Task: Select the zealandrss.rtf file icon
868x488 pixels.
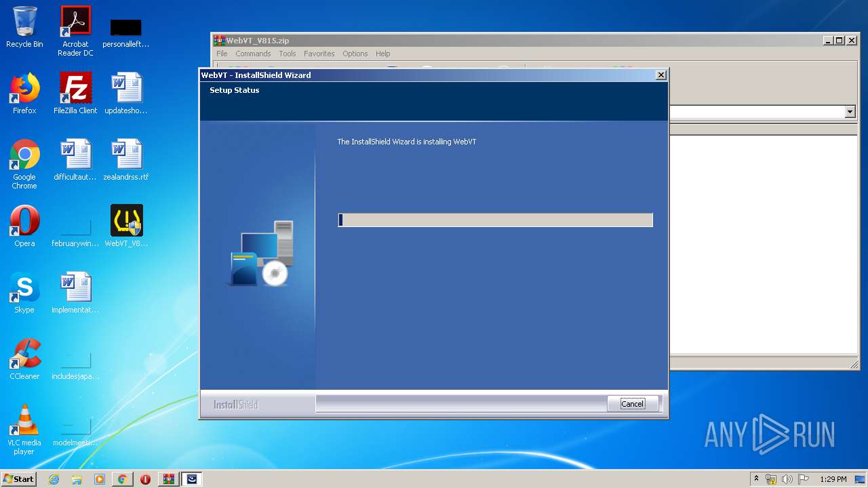Action: click(125, 160)
